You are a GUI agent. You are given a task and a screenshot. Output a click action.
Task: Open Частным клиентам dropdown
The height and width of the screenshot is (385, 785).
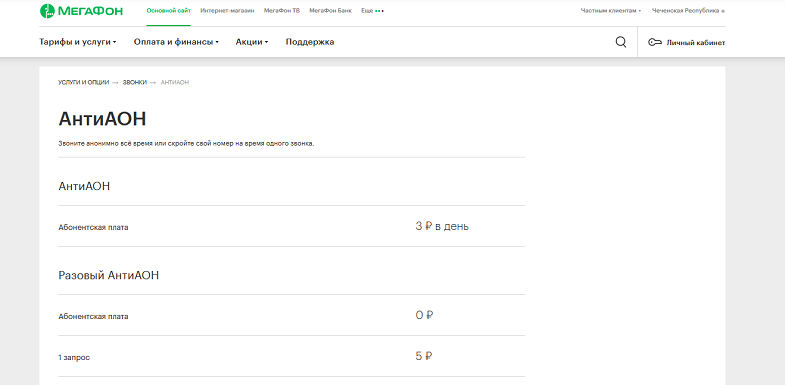click(611, 11)
